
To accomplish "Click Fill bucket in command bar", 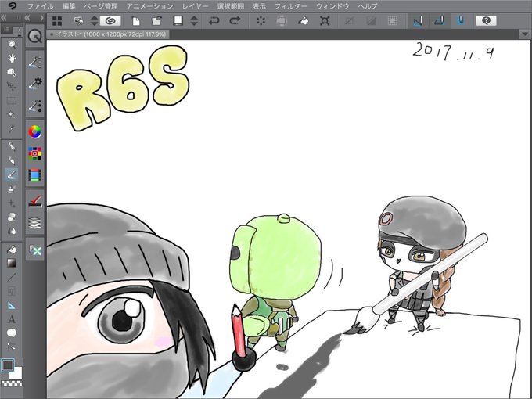I will pos(303,21).
